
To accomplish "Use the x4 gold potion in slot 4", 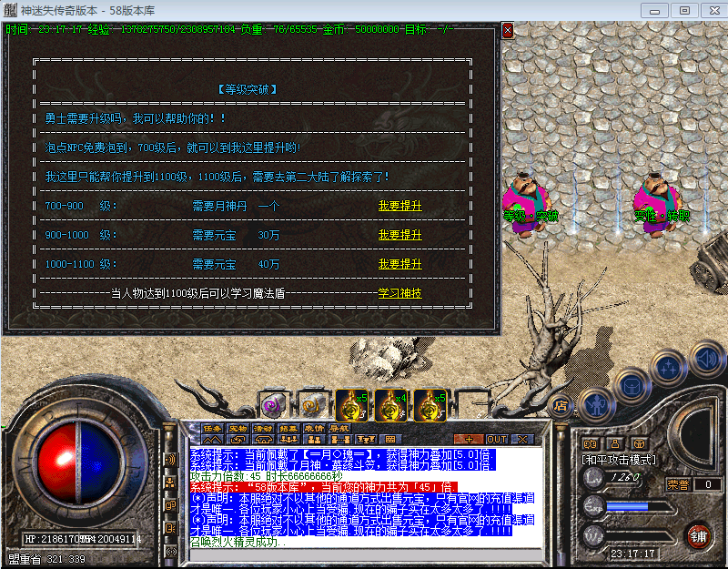I will (391, 405).
